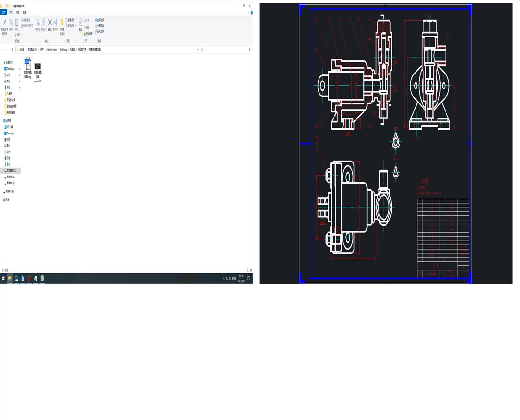The image size is (520, 420).
Task: Click the Forward arrow in the navigation bar
Action: [7, 49]
